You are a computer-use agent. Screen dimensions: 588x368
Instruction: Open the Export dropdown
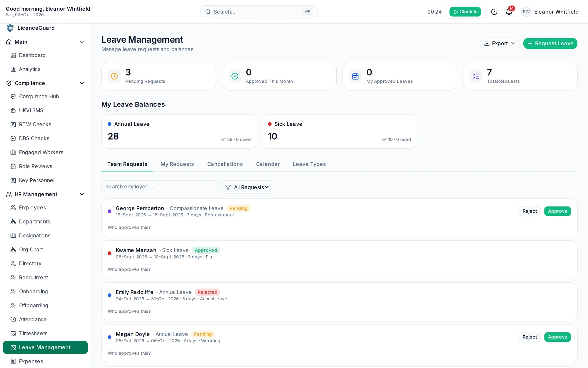[x=500, y=44]
